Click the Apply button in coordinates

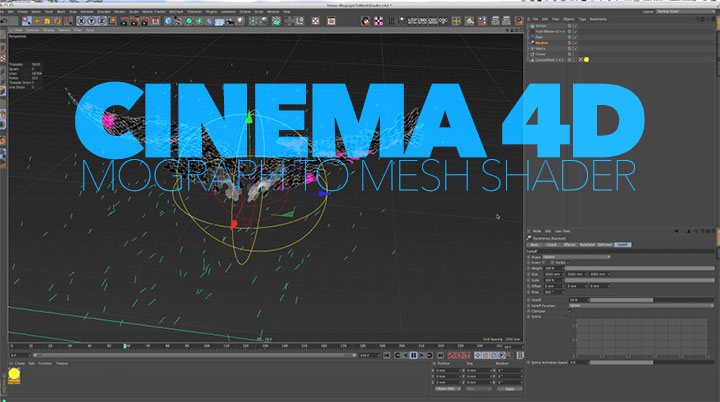pos(509,389)
